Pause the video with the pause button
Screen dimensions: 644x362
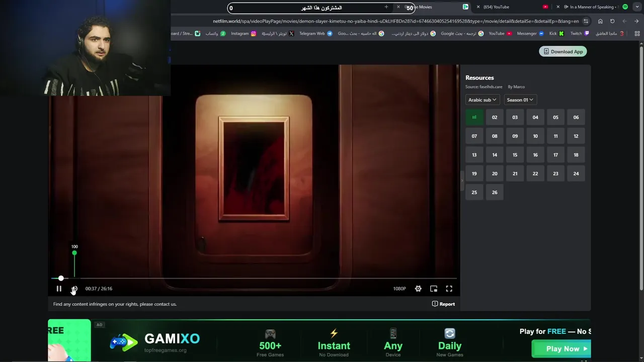[x=59, y=289]
